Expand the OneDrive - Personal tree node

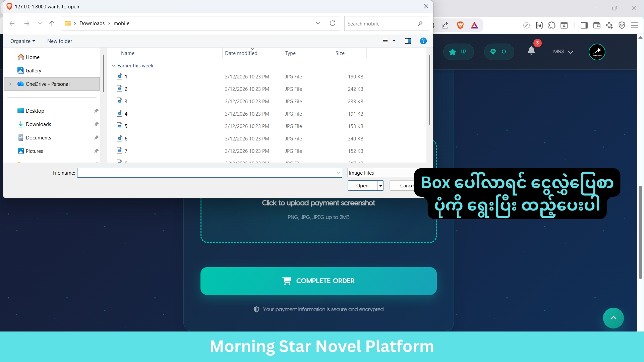[x=10, y=84]
